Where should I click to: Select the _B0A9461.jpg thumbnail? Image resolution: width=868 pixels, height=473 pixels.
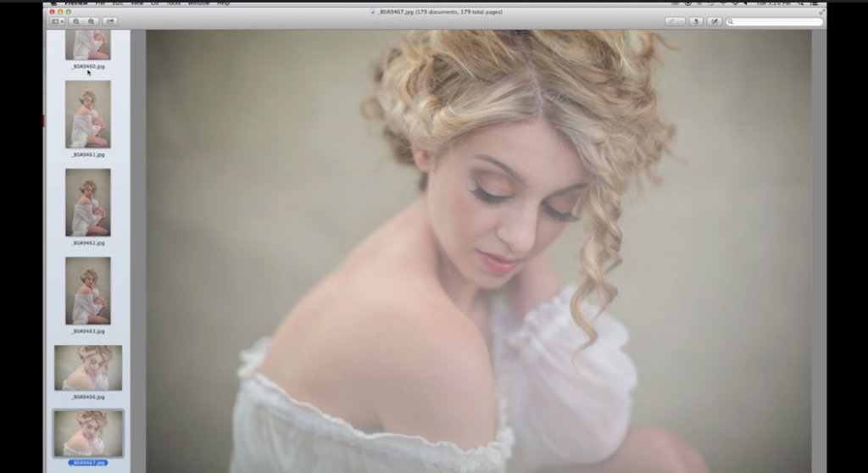click(x=88, y=114)
